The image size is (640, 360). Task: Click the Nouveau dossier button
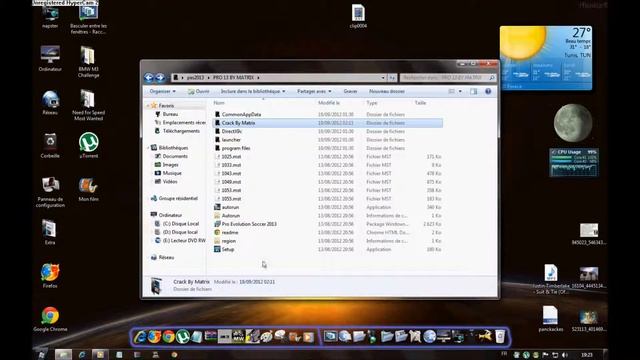point(387,91)
